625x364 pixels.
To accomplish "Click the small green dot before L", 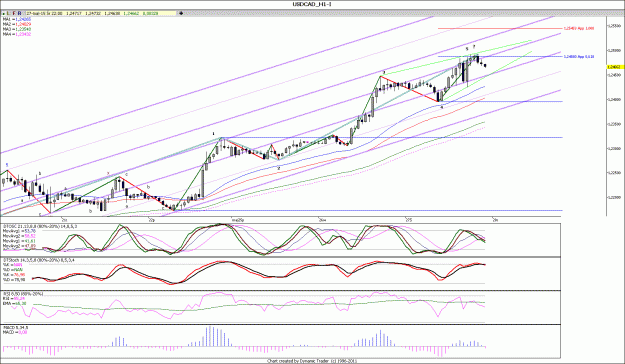I will (4, 14).
